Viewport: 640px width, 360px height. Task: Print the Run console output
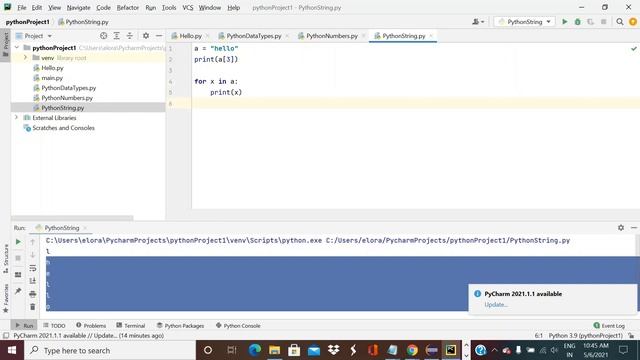pos(33,294)
